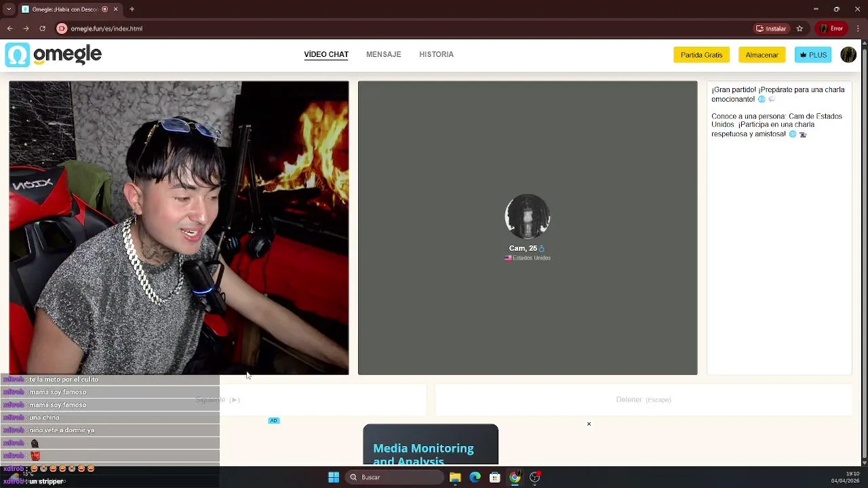The height and width of the screenshot is (488, 868).
Task: Click the name Cam, 25
Action: 523,248
